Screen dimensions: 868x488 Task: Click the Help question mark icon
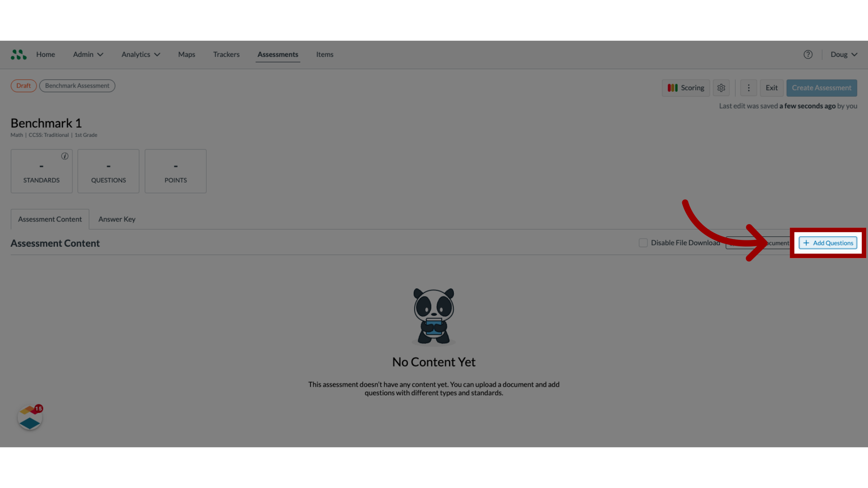[x=808, y=54]
